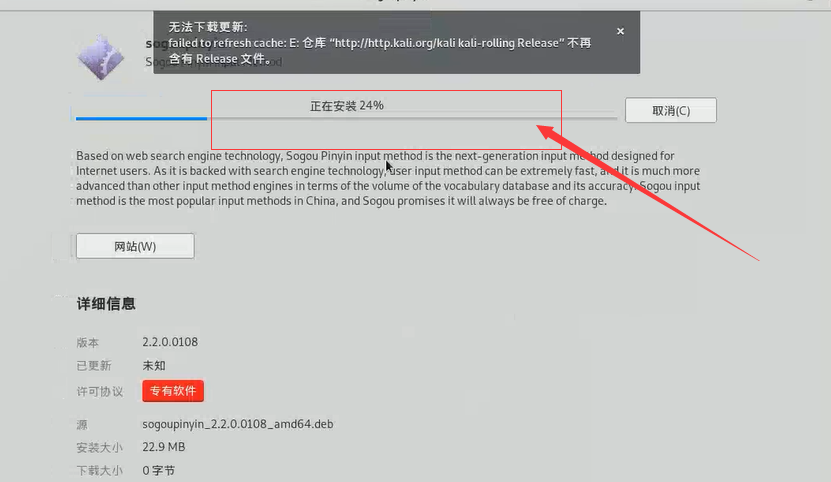Click the install size 22.9 MB
Image resolution: width=831 pixels, height=482 pixels.
click(163, 447)
